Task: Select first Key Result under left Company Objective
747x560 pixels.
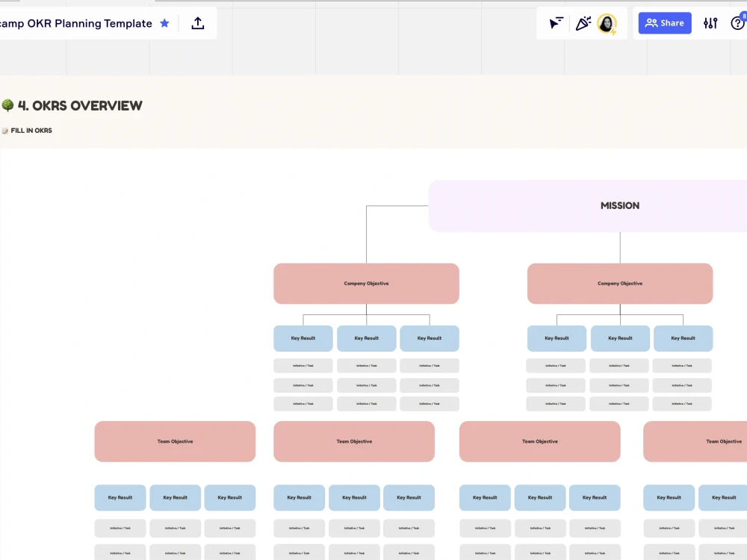Action: tap(303, 338)
